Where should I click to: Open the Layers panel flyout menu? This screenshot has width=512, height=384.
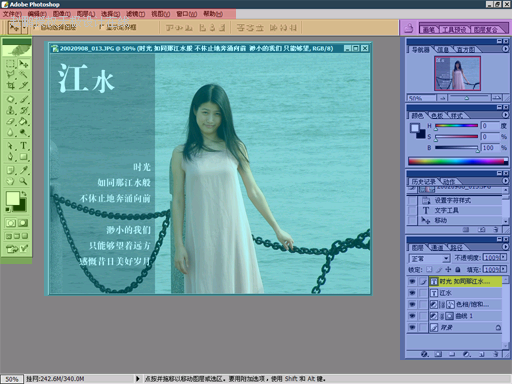click(x=505, y=247)
